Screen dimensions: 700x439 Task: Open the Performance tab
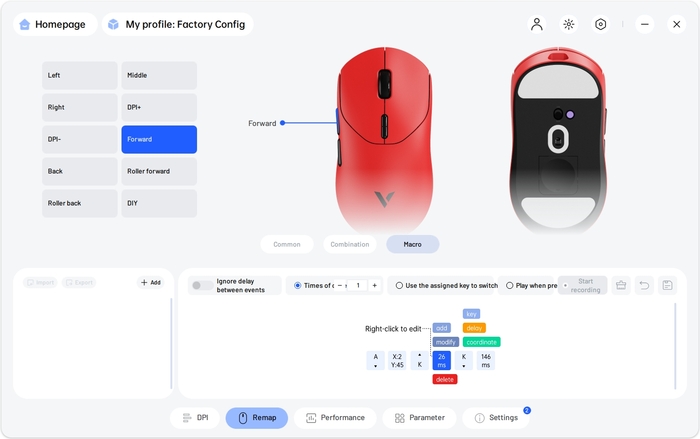pos(335,418)
